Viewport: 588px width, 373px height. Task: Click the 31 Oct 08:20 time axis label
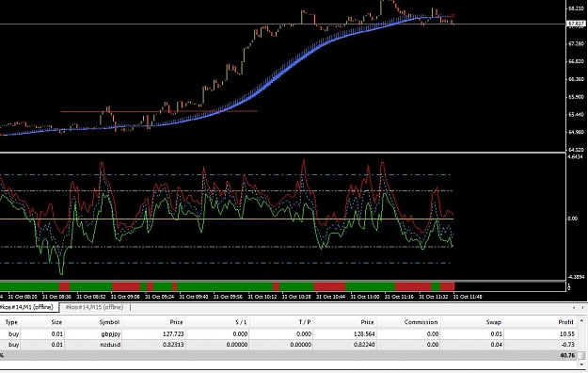(23, 297)
